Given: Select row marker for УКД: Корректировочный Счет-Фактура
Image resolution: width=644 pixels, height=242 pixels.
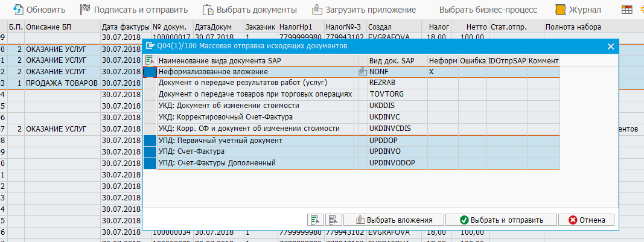Looking at the screenshot, I should (x=150, y=117).
